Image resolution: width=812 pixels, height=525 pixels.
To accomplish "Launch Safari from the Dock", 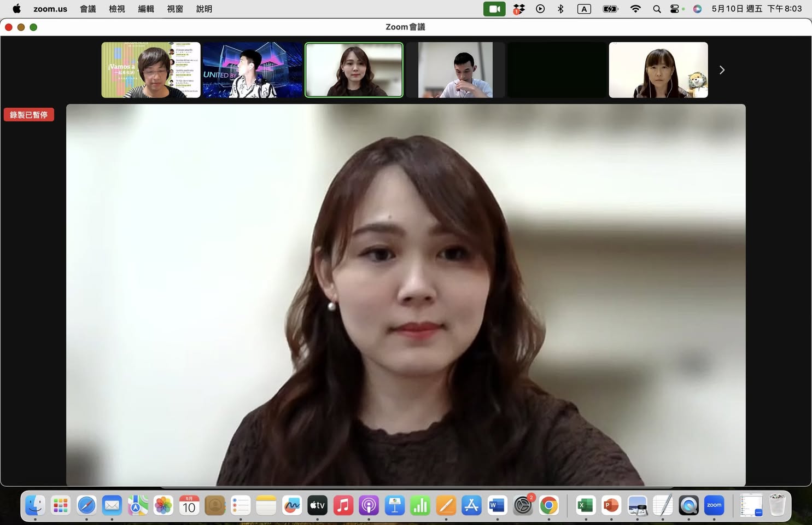I will (x=86, y=505).
